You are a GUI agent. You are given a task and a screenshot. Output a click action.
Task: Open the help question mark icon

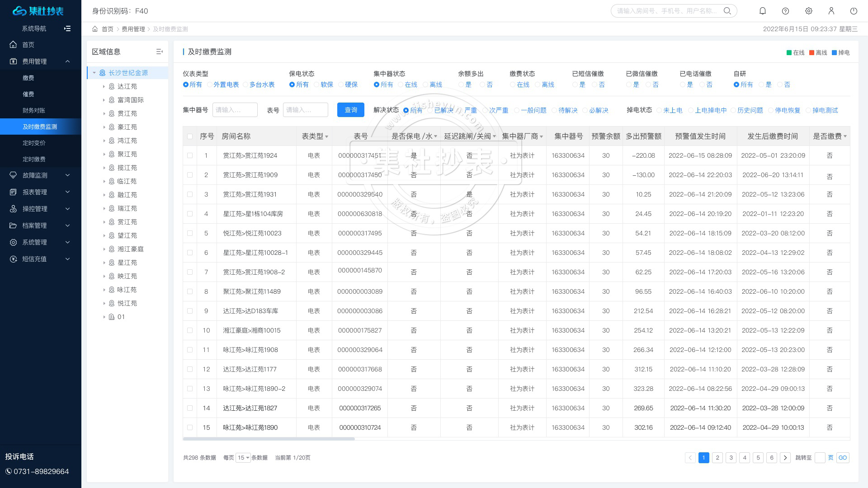(x=786, y=11)
